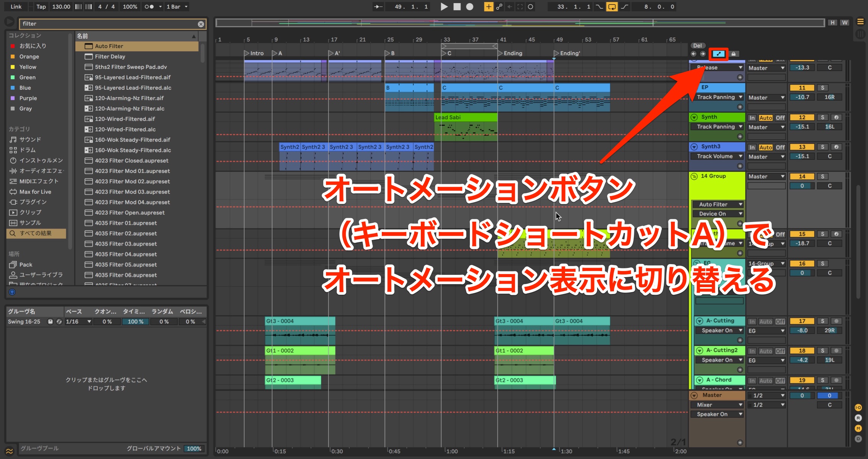Toggle the automation mode button
Image resolution: width=868 pixels, height=459 pixels.
click(718, 54)
